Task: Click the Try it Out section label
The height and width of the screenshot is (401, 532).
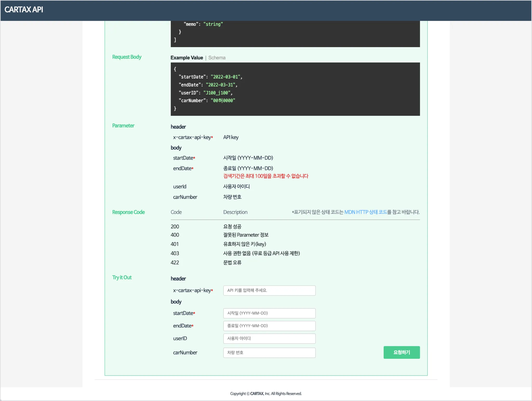Action: (122, 277)
